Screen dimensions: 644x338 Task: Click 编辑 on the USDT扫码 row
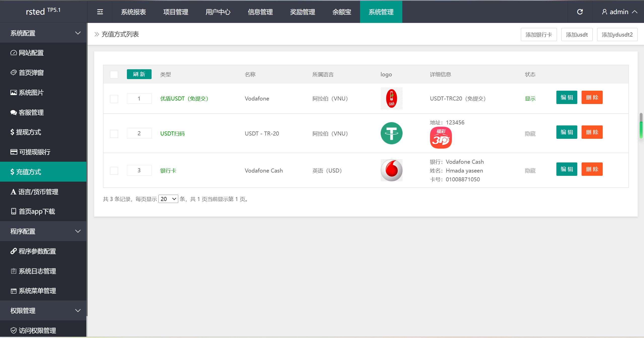click(x=566, y=132)
